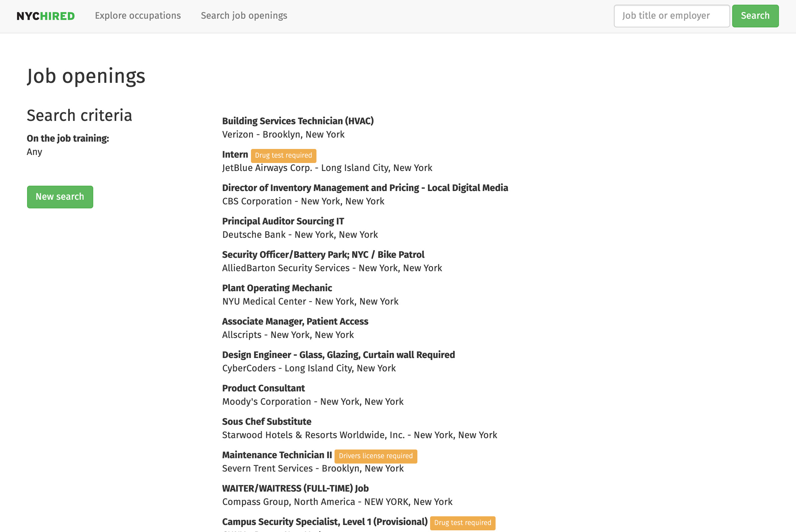Click CBS Corporation - New York text
The height and width of the screenshot is (532, 796).
[303, 201]
